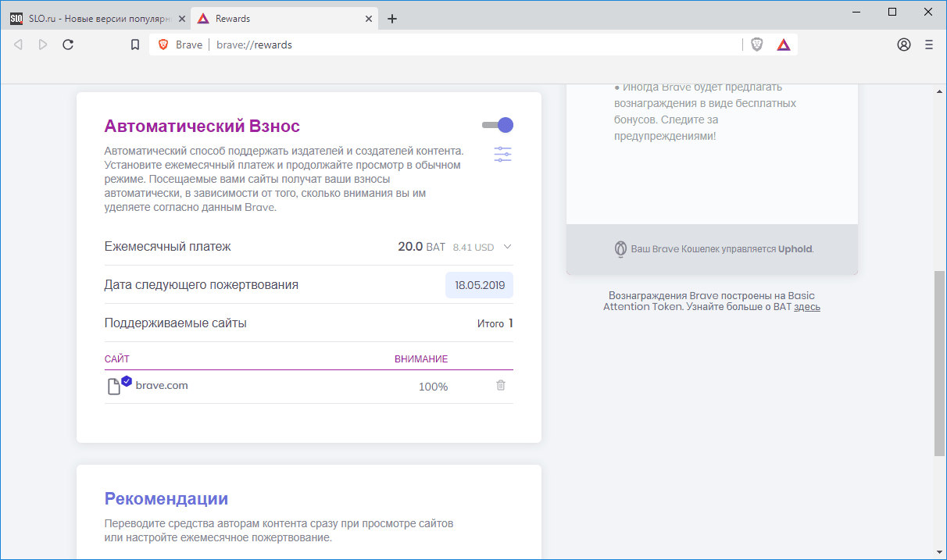Image resolution: width=947 pixels, height=560 pixels.
Task: Click the 'Рекомендации' heading
Action: [x=166, y=498]
